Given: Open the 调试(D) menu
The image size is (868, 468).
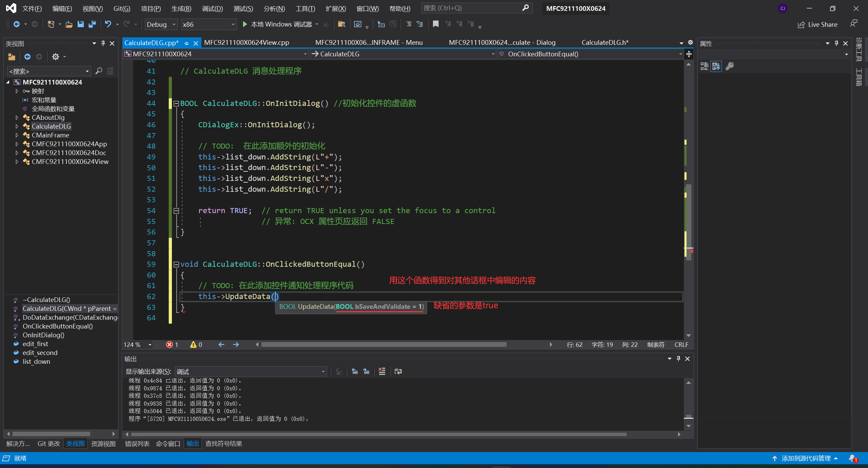Looking at the screenshot, I should [x=212, y=8].
